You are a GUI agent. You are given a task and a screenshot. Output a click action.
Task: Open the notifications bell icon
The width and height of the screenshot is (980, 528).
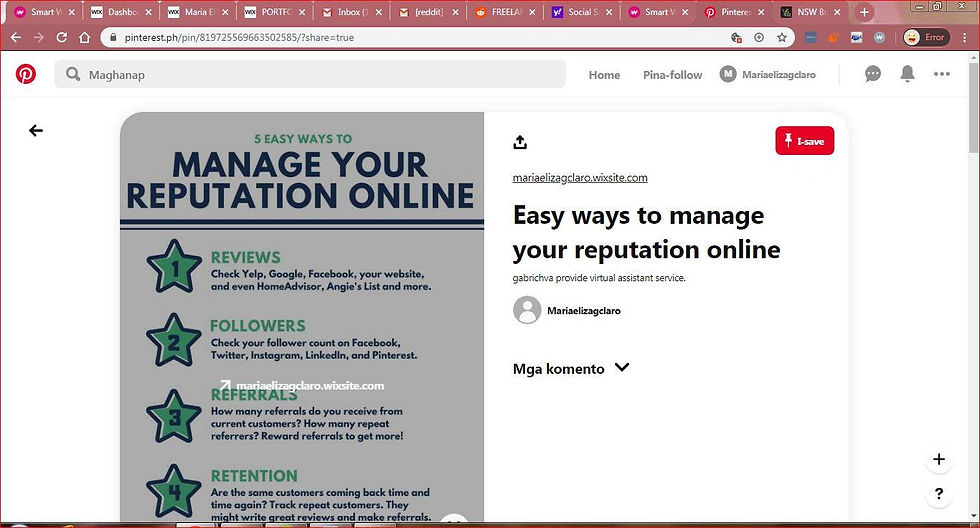(x=908, y=74)
